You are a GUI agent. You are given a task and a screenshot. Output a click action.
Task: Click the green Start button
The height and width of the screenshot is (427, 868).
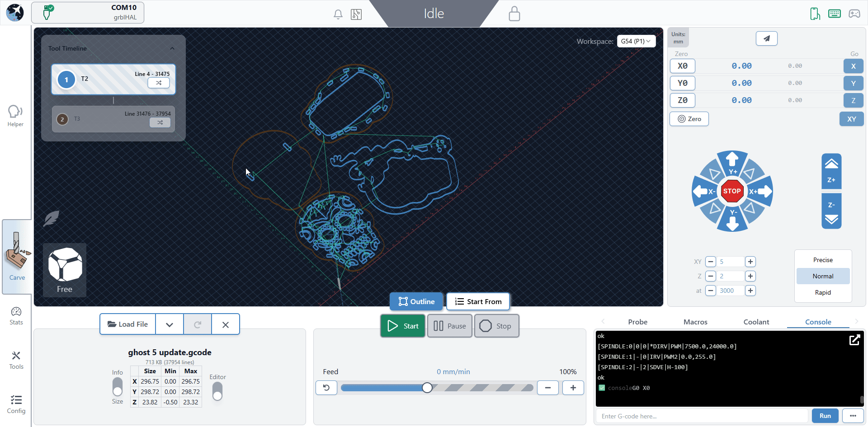point(403,326)
